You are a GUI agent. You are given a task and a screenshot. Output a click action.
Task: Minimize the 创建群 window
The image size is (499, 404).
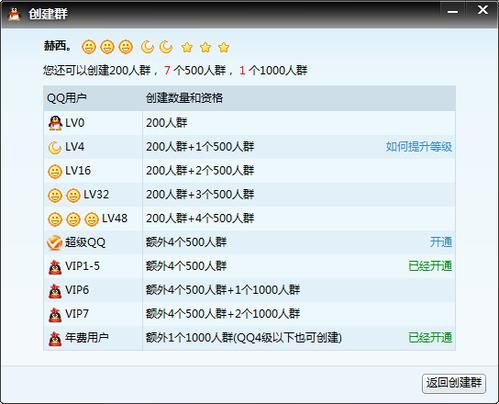point(452,12)
